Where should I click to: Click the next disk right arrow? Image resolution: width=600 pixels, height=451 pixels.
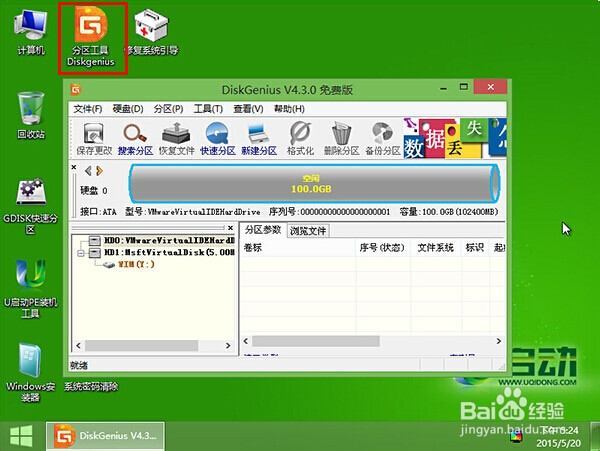(99, 171)
